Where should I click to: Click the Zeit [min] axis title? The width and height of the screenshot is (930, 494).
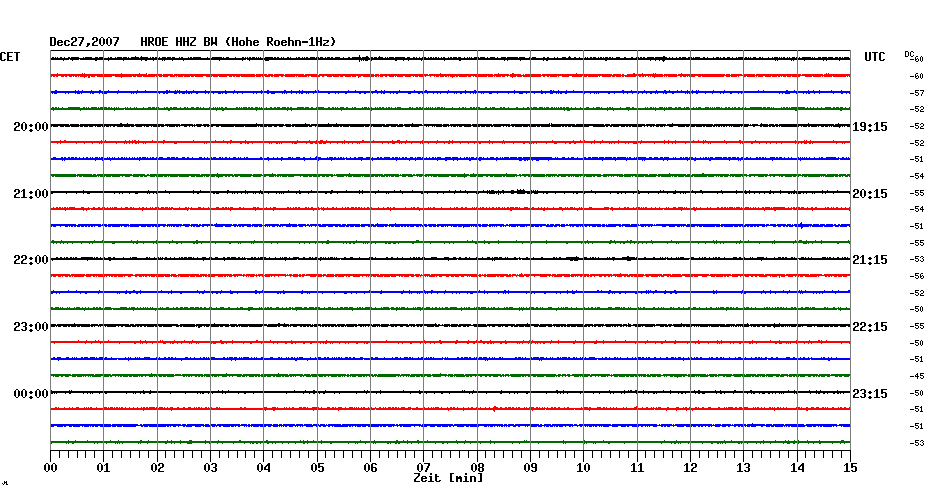coord(448,478)
